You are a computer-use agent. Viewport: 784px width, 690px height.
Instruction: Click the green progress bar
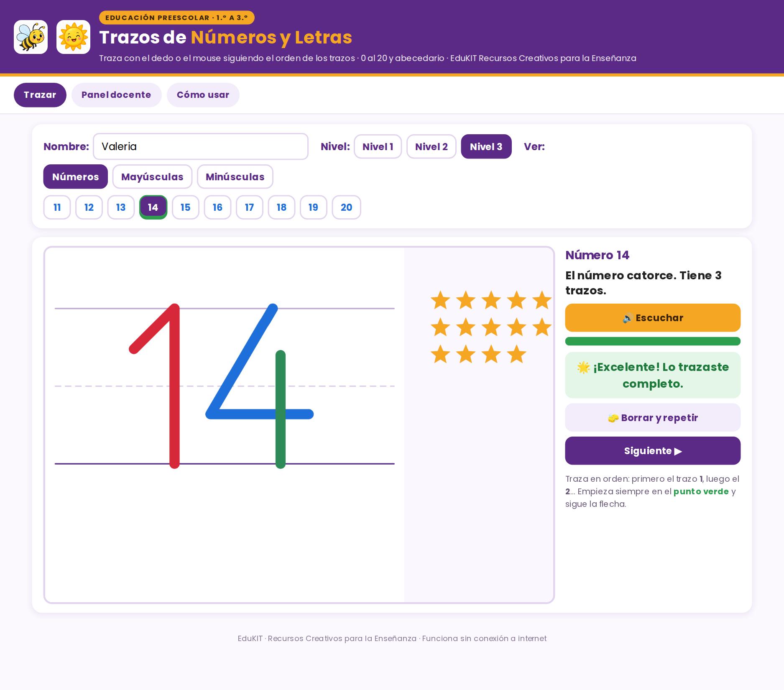(653, 341)
